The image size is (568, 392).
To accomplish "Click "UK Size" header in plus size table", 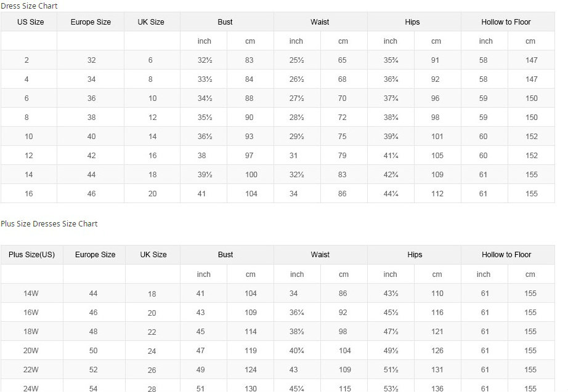I will (153, 255).
